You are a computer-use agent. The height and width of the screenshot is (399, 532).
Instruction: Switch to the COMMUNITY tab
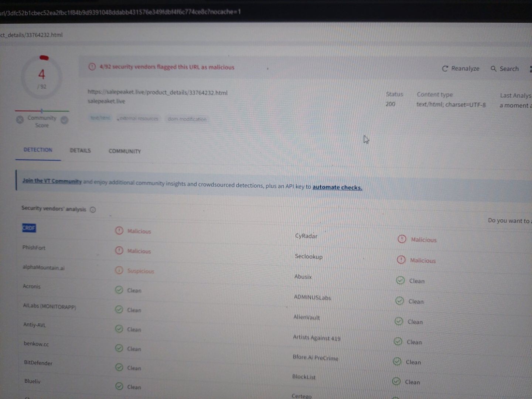(x=125, y=151)
